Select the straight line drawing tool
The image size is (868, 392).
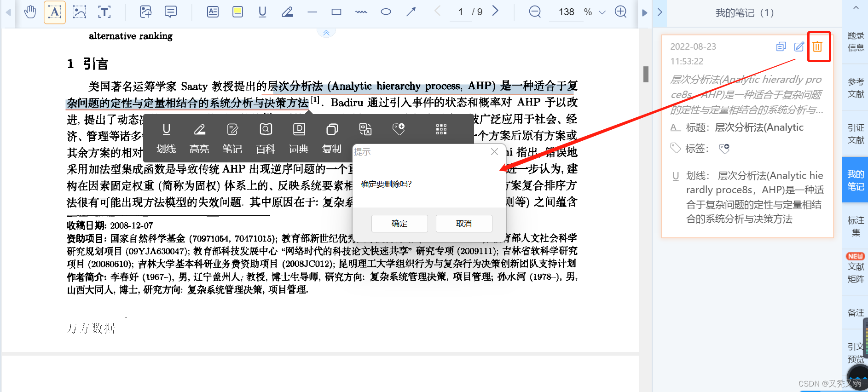coord(312,12)
